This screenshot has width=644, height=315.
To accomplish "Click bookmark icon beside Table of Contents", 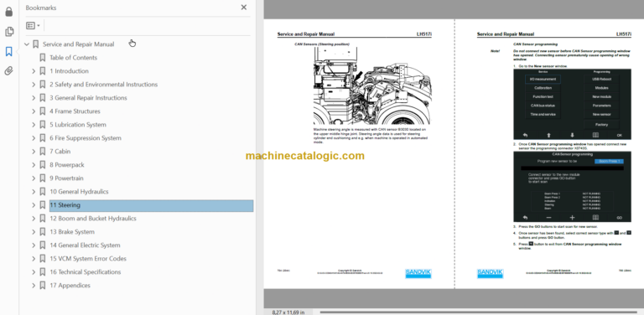I will (x=42, y=58).
